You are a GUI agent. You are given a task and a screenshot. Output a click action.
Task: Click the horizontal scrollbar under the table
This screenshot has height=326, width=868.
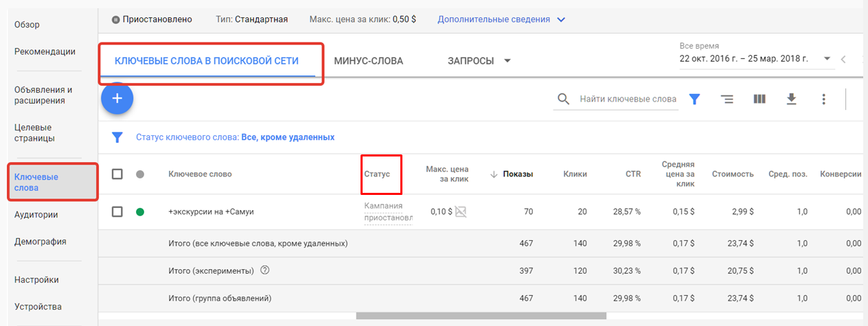[481, 316]
